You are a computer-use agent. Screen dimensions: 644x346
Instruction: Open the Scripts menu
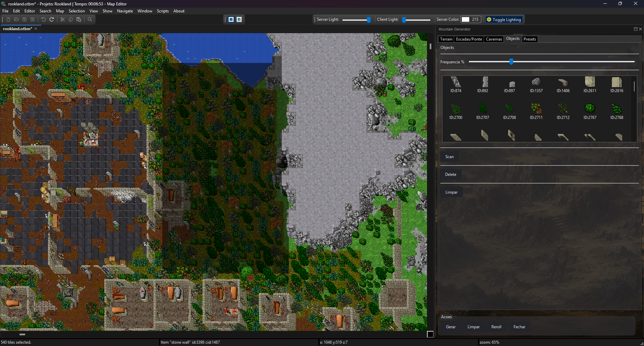tap(163, 11)
